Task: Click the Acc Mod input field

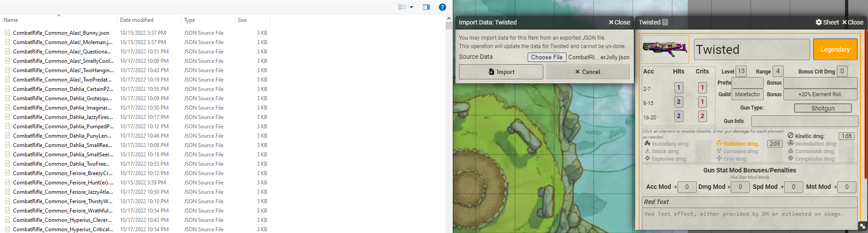Action: pyautogui.click(x=687, y=187)
